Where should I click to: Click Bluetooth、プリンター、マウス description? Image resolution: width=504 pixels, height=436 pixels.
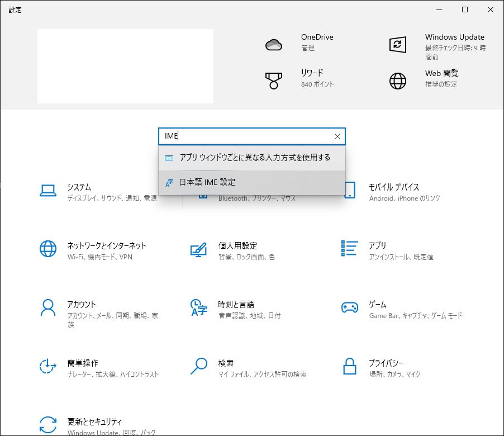[x=257, y=198]
